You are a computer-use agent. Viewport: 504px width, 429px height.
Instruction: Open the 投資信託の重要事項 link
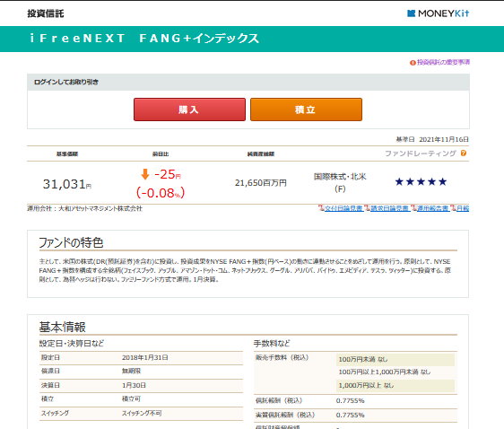(x=443, y=63)
